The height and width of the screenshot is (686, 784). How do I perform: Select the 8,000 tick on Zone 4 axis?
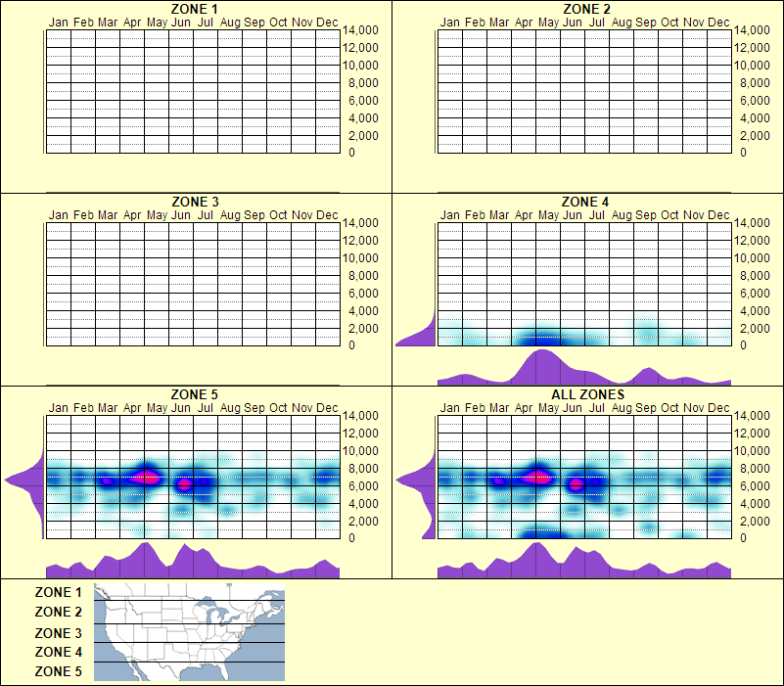(753, 275)
